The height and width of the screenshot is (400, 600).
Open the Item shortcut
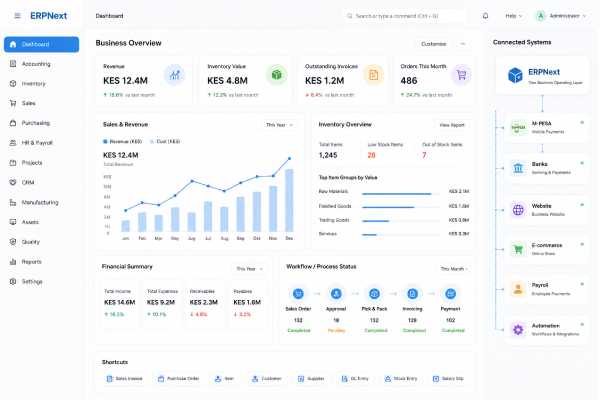coord(224,379)
